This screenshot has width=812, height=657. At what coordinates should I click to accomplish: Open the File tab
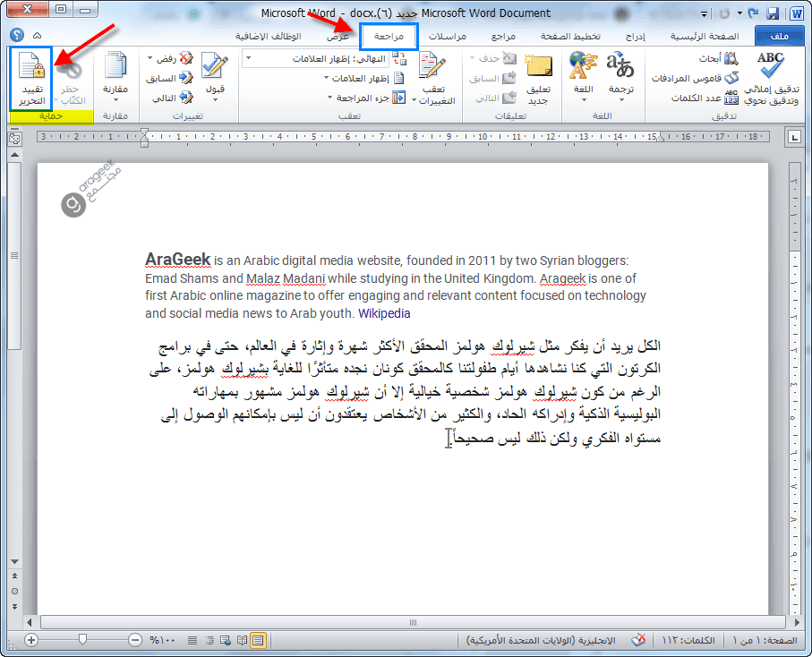[x=779, y=37]
